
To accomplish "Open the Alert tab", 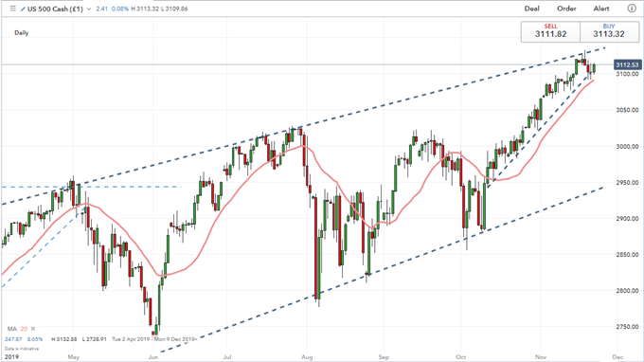I will coord(601,9).
